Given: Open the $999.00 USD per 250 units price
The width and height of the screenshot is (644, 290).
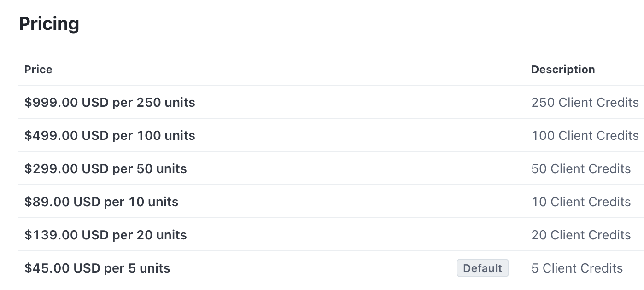Looking at the screenshot, I should 110,102.
